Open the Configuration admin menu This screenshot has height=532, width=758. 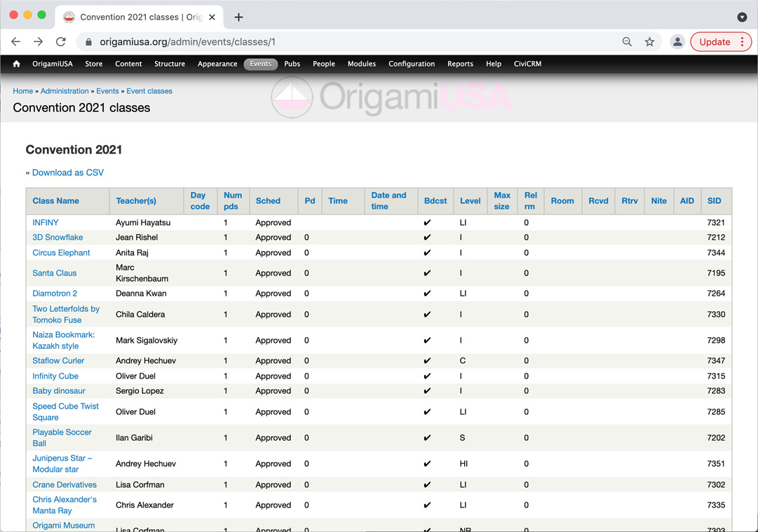tap(412, 64)
